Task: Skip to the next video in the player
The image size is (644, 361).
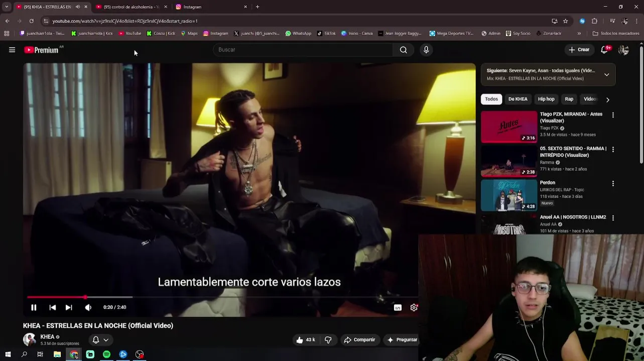Action: pos(69,307)
